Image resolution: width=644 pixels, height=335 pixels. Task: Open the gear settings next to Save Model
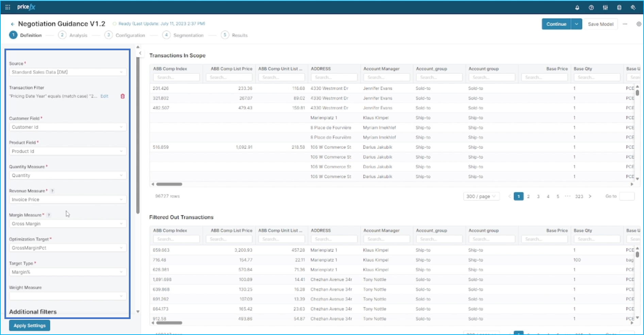coord(639,24)
